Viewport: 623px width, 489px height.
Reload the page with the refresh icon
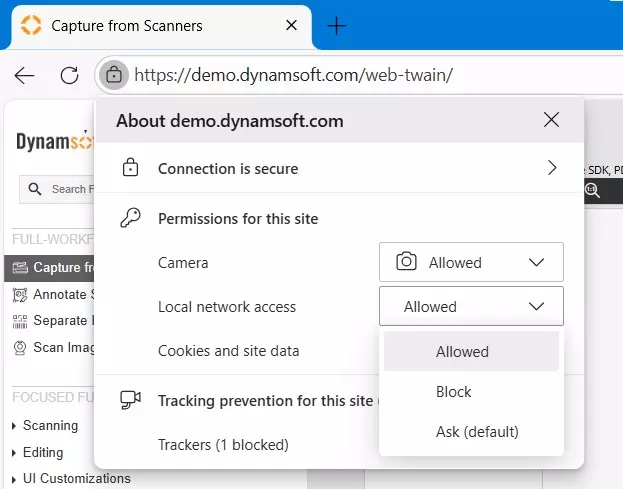click(x=70, y=75)
